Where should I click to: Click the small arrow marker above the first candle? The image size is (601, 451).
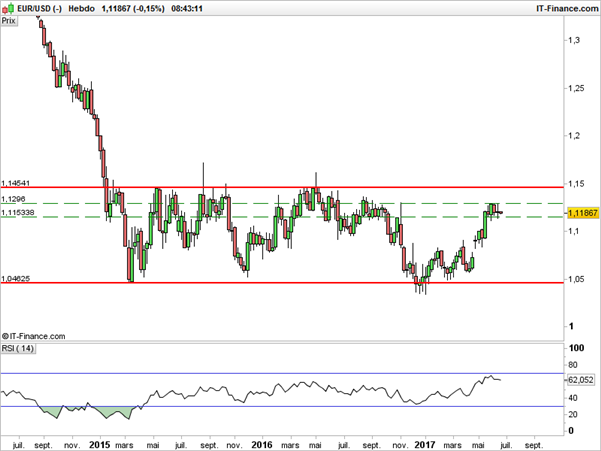pyautogui.click(x=38, y=17)
